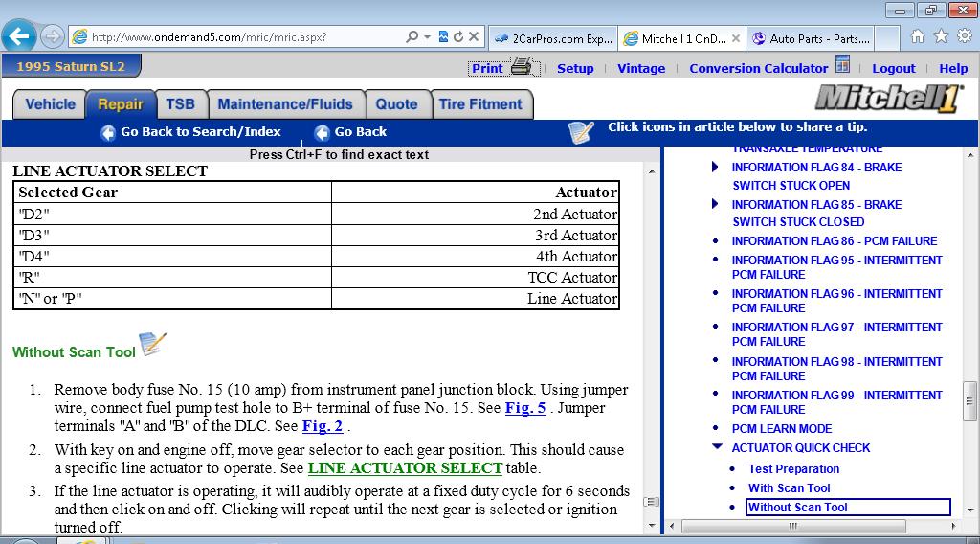
Task: Click the printer icon next to Print
Action: click(x=522, y=66)
